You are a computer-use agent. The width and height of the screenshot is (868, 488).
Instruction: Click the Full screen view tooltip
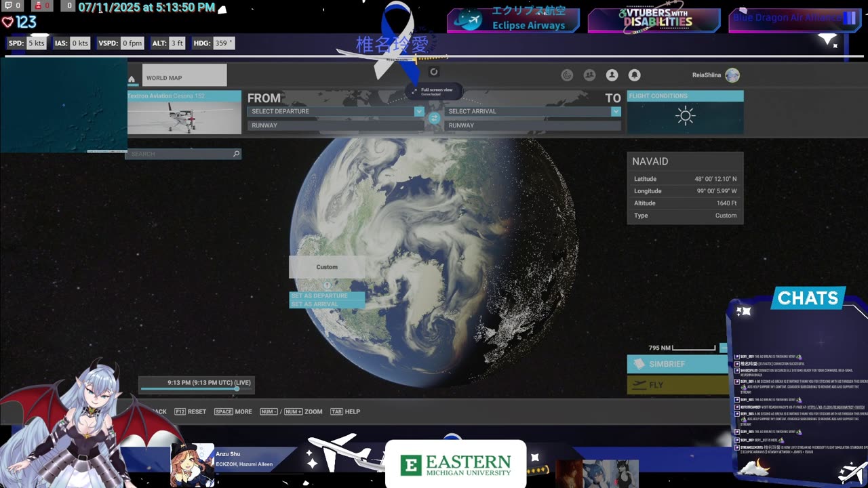(434, 91)
